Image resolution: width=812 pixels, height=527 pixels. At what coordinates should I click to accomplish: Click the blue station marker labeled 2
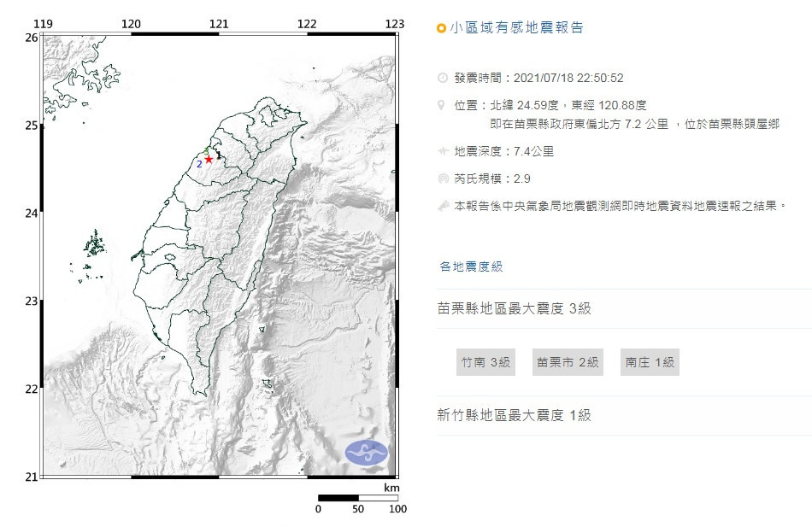199,164
